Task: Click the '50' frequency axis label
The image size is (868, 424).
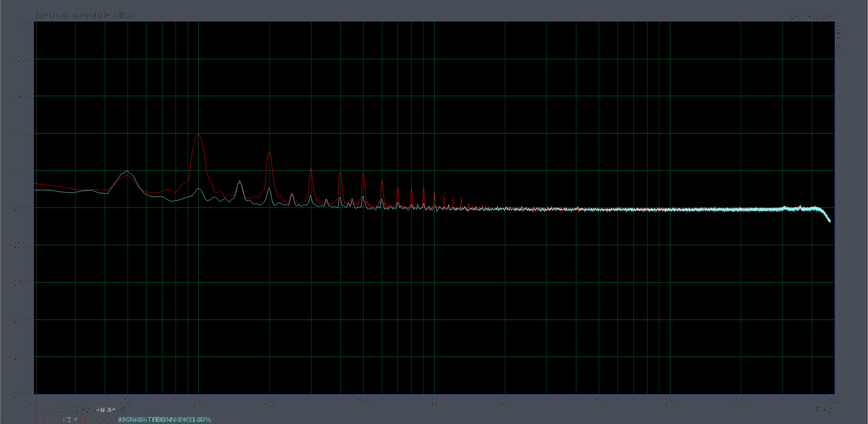Action: point(128,402)
